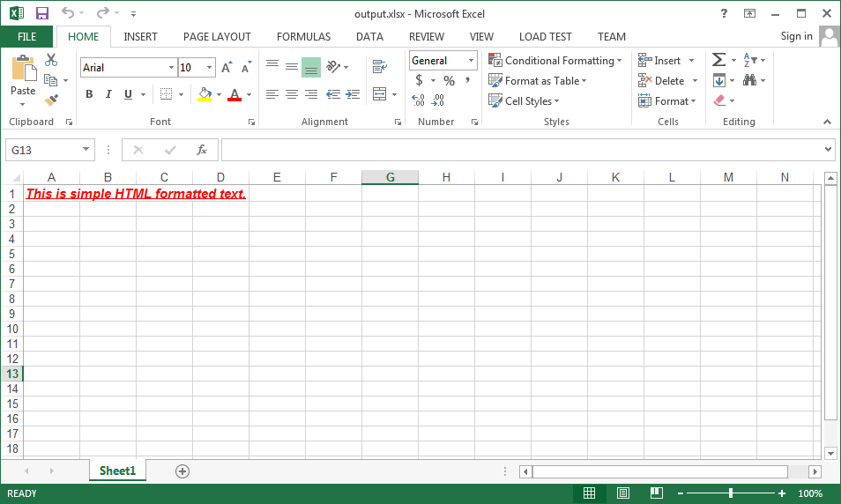841x504 pixels.
Task: Apply Percent Style format
Action: [x=449, y=81]
